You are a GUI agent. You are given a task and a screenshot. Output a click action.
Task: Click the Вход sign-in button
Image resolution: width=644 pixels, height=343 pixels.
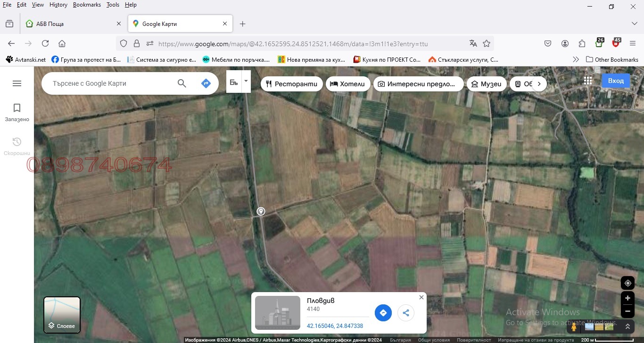point(616,81)
